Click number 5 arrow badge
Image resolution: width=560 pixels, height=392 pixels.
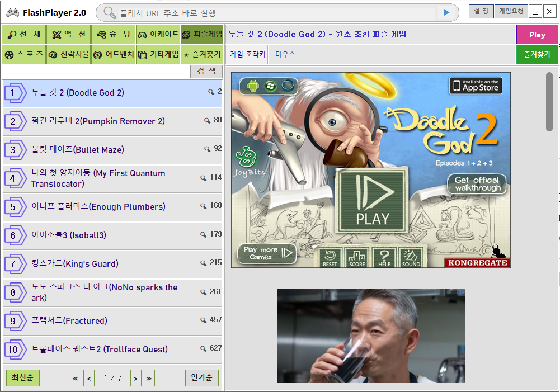pos(15,207)
